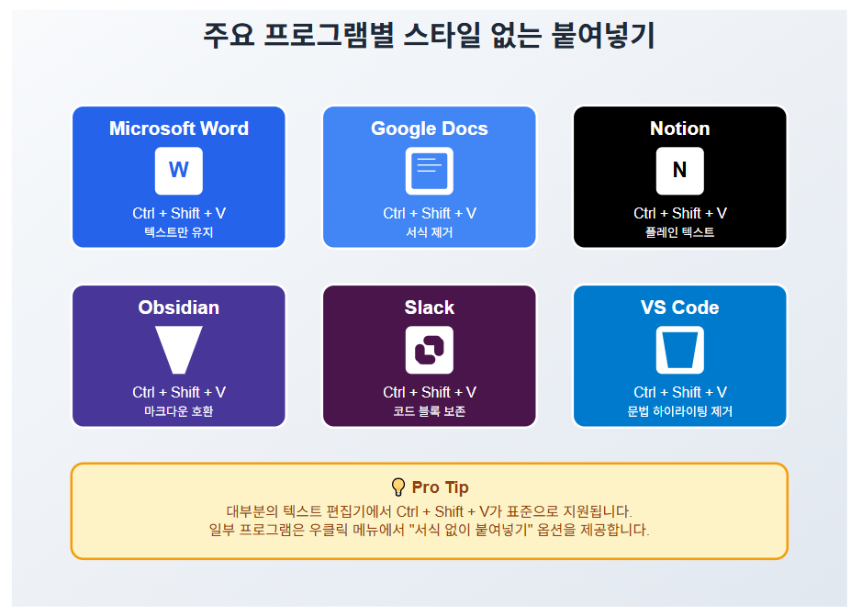Viewport: 862px width, 616px height.
Task: Click the main title '주요 프로그램별 스타일 없는 붙여넣기'
Action: 430,35
